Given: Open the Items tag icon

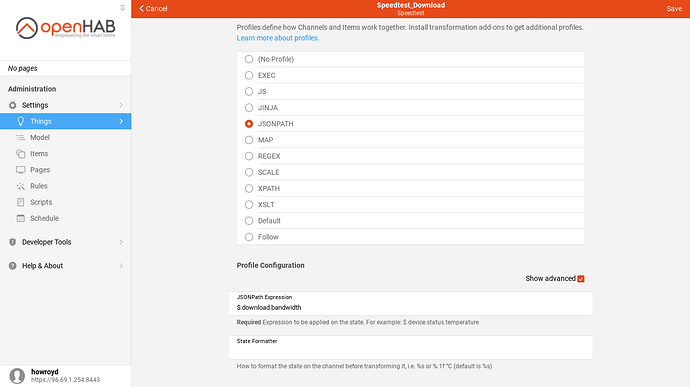Looking at the screenshot, I should pyautogui.click(x=21, y=154).
